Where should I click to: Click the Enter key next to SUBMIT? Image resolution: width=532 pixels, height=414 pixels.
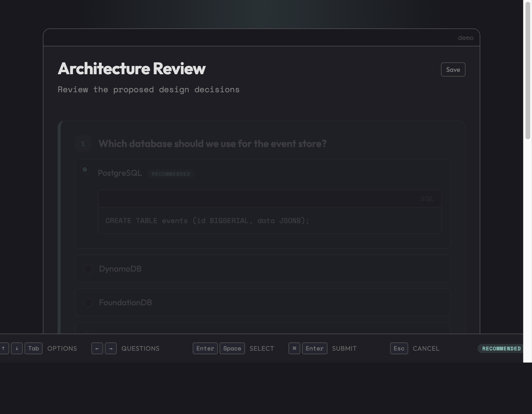pyautogui.click(x=314, y=348)
